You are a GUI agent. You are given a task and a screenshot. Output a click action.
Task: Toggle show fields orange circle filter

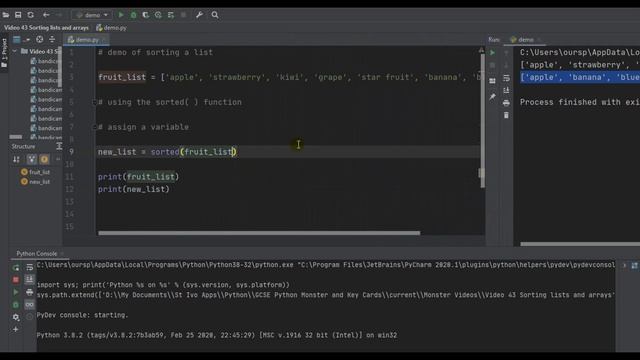(x=44, y=159)
